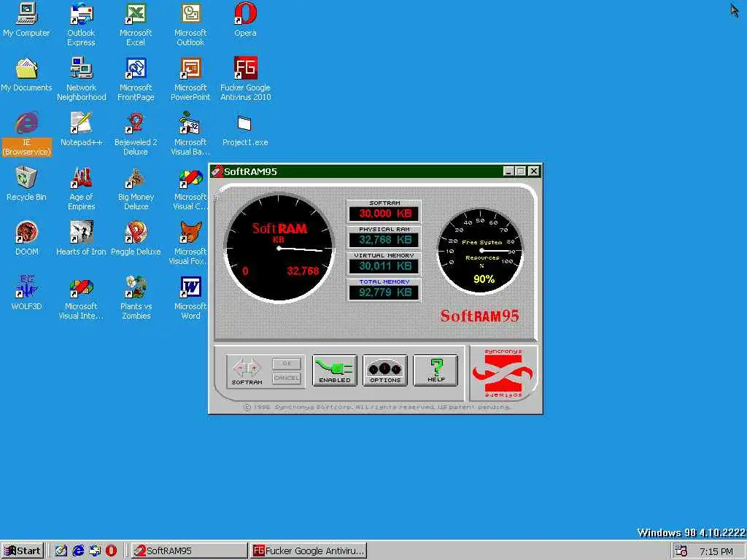
Task: Toggle the ENABLED plug button in SoftRAM95
Action: point(334,370)
